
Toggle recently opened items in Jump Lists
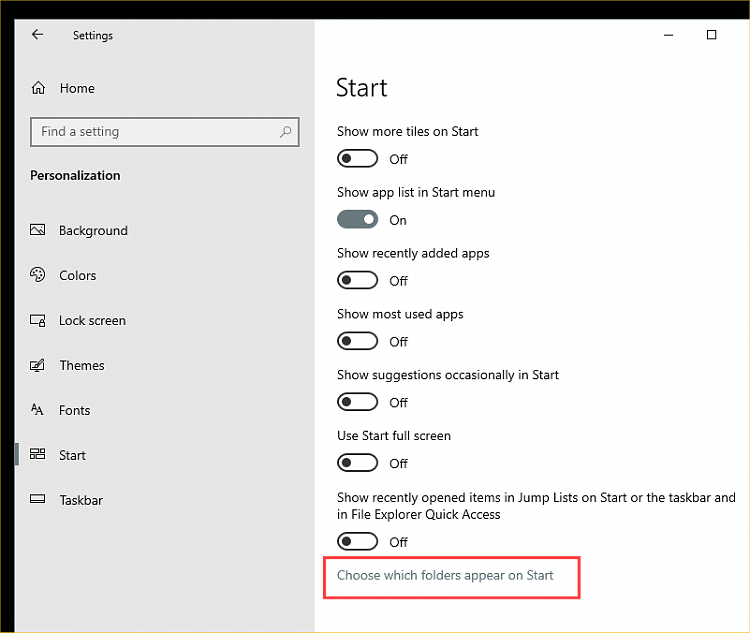point(358,542)
